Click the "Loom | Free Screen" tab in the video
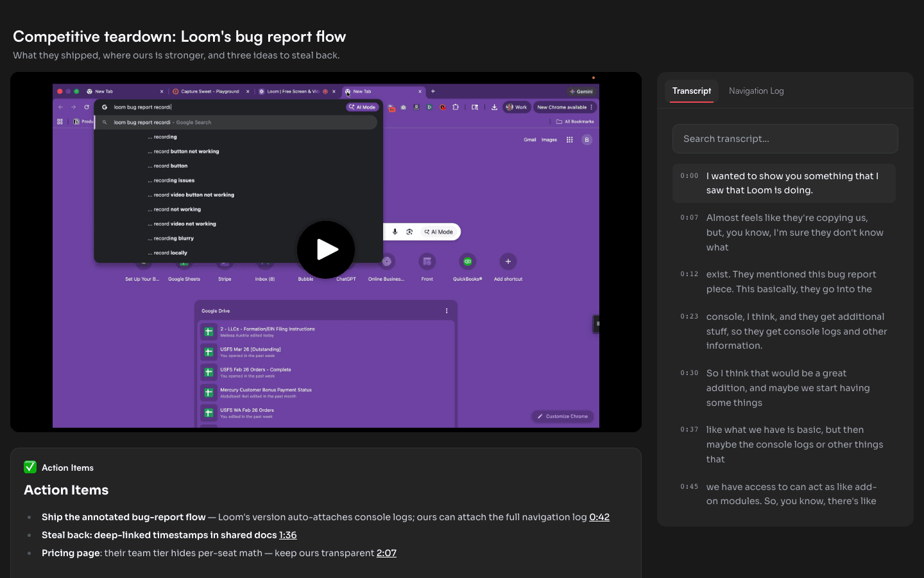Screen dimensions: 924x578 296,91
